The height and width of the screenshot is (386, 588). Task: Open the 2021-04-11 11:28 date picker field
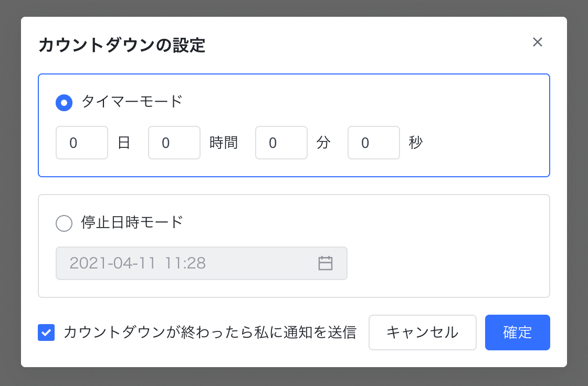[189, 263]
